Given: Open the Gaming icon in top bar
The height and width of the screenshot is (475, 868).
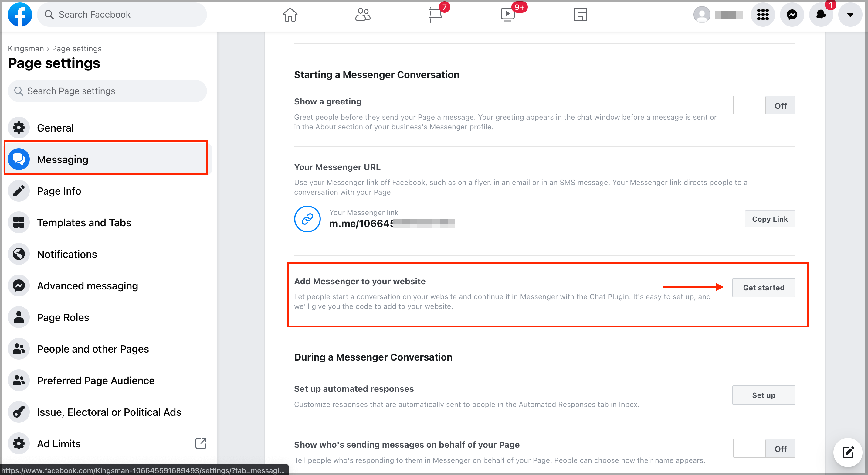Looking at the screenshot, I should [x=580, y=15].
